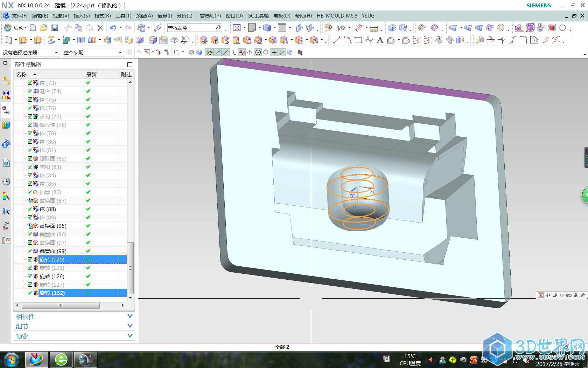Click the Measure Distance ruler icon
Image resolution: width=588 pixels, height=368 pixels.
tap(374, 28)
